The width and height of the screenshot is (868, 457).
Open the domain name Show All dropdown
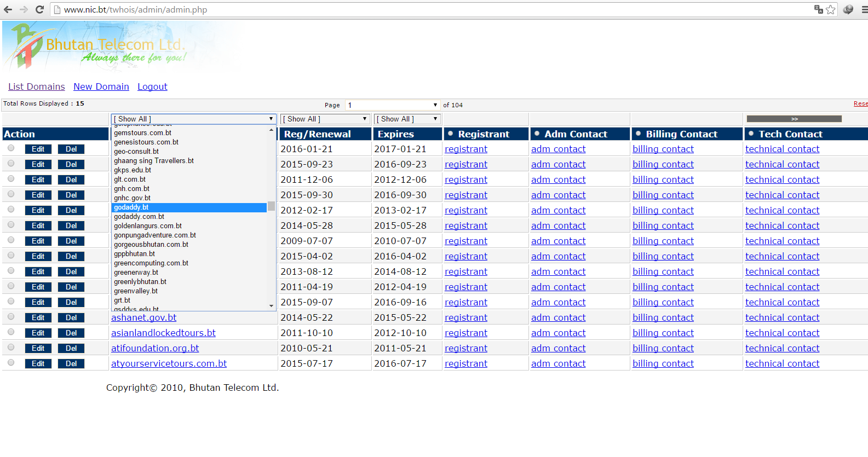(193, 119)
